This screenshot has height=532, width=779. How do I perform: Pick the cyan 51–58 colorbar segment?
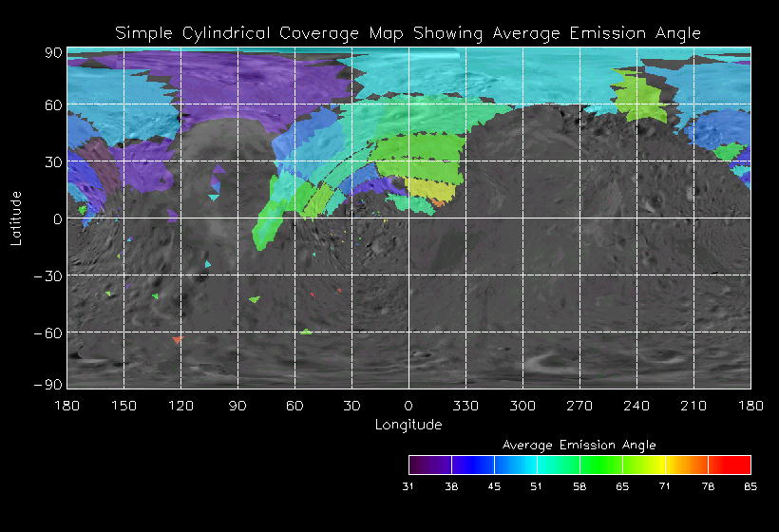tap(558, 465)
